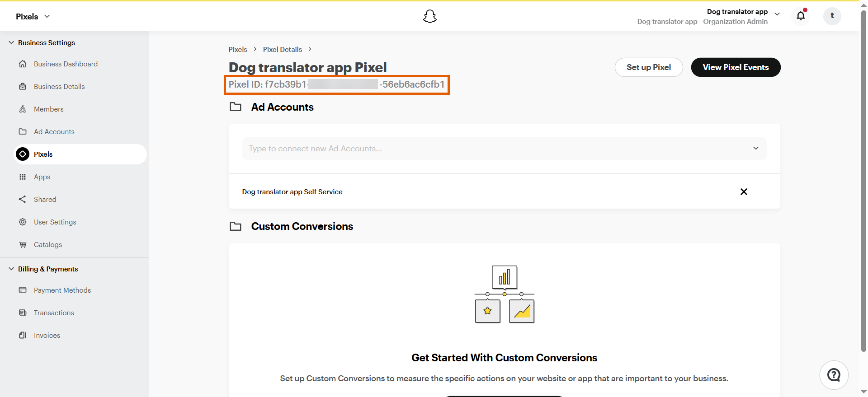Open User Settings
Screen dimensions: 868x397
point(55,222)
